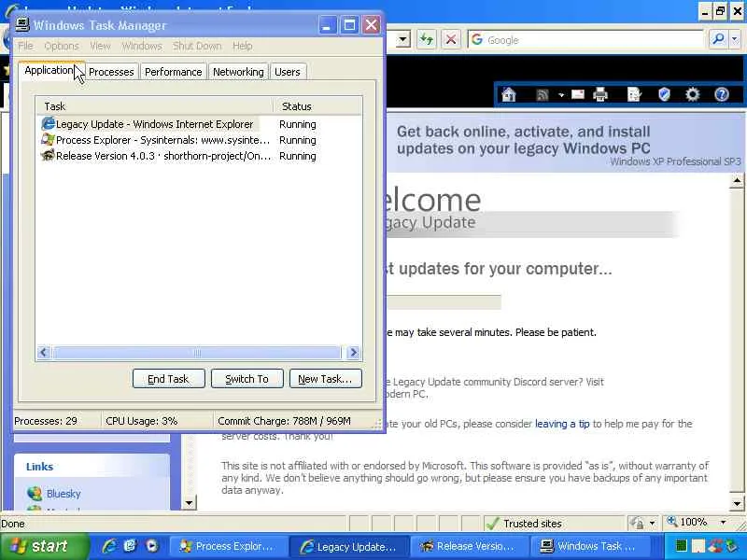Click the Switch To button
The width and height of the screenshot is (747, 560).
coord(247,379)
